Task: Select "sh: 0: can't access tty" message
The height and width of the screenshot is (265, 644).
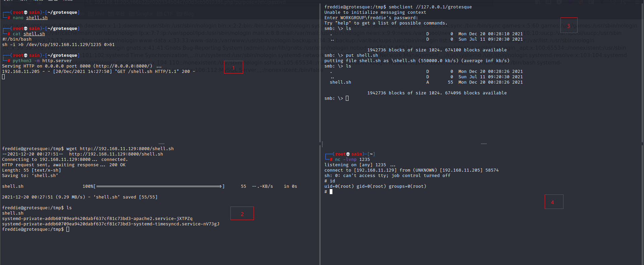Action: (387, 176)
